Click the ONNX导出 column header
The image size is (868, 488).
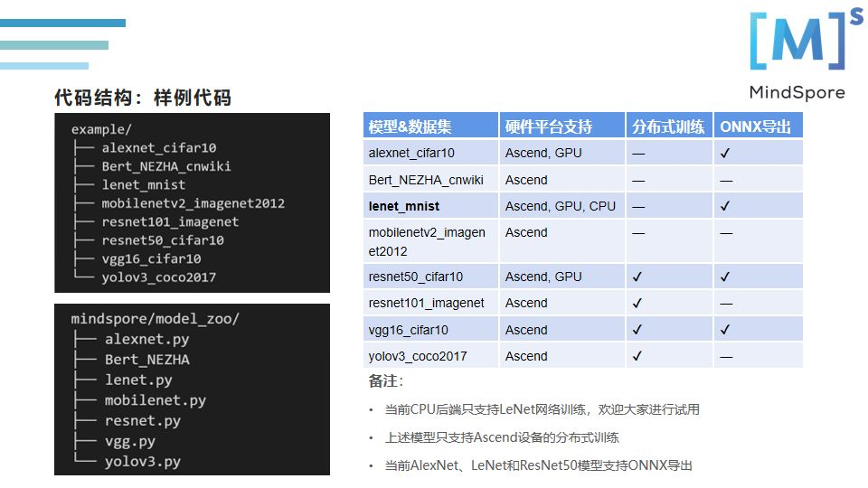[x=758, y=126]
